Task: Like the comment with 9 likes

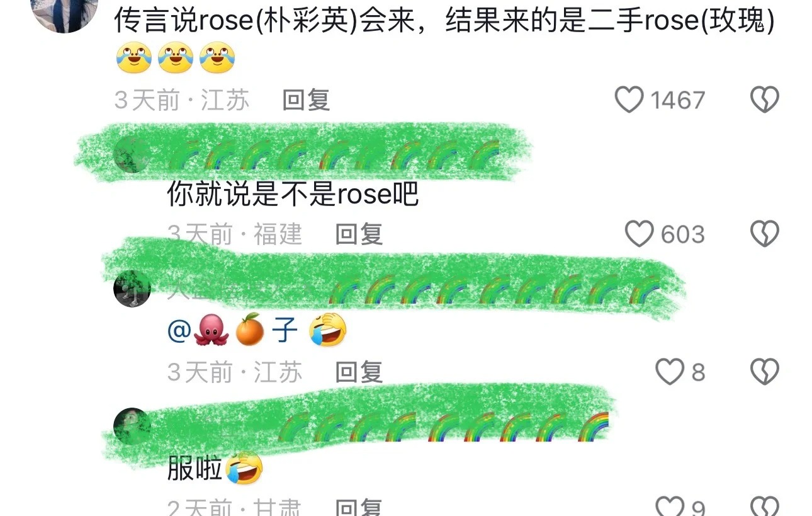Action: [670, 506]
